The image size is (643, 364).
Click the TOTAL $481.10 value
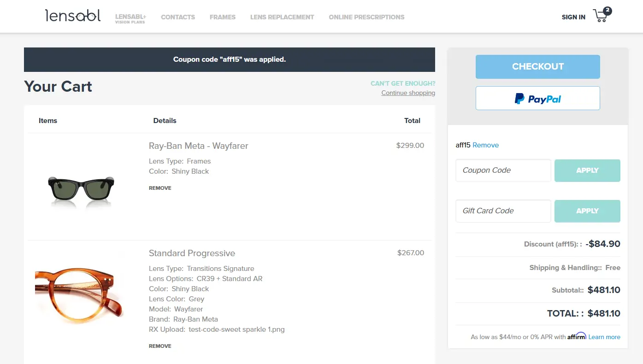tap(604, 314)
